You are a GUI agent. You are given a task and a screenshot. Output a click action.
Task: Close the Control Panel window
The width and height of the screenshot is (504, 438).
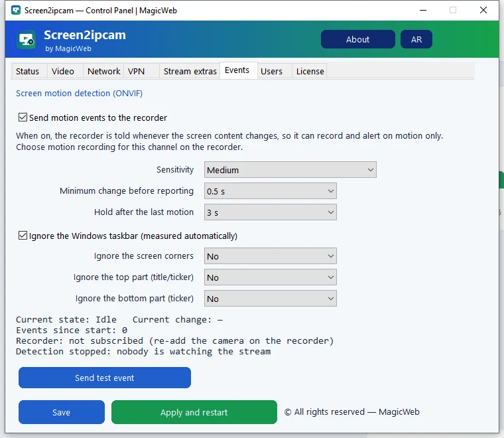pyautogui.click(x=483, y=11)
